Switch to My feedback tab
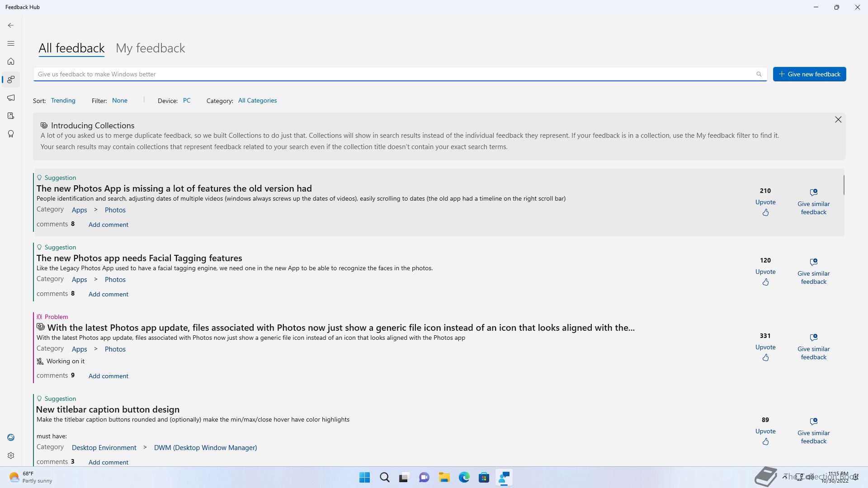The width and height of the screenshot is (868, 488). (x=151, y=48)
